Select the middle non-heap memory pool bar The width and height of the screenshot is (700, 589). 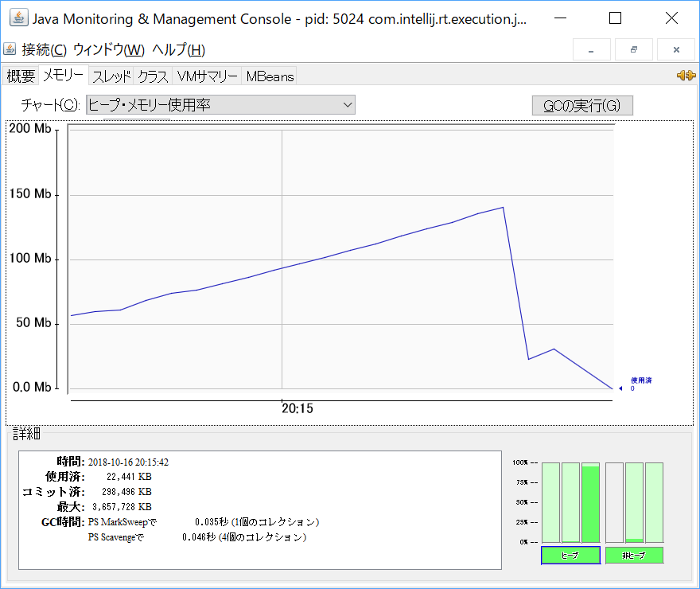(634, 502)
